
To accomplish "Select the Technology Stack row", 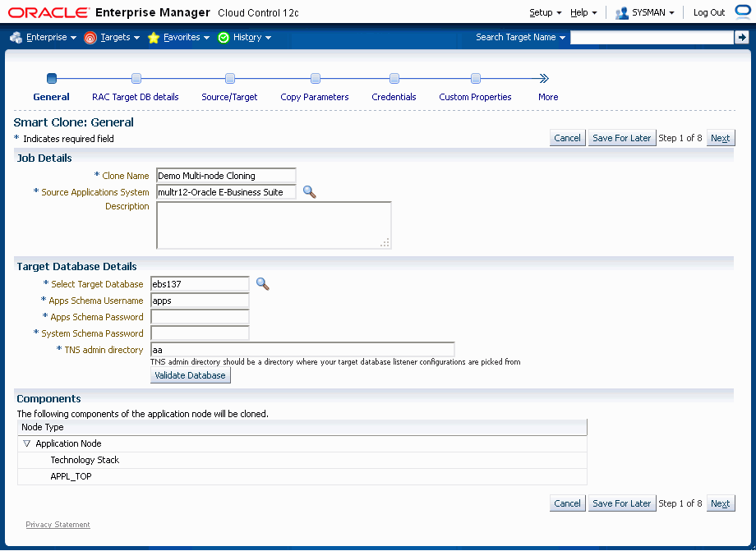I will (302, 460).
